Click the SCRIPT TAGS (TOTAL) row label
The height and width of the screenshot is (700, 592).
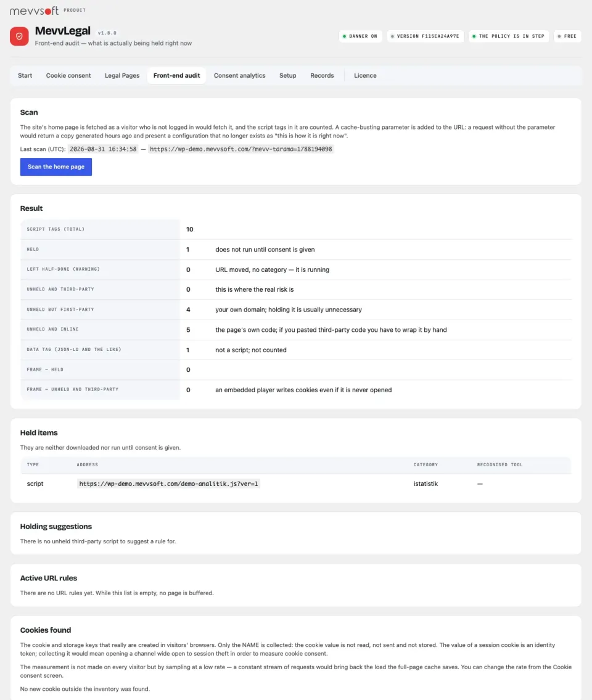[x=55, y=229]
